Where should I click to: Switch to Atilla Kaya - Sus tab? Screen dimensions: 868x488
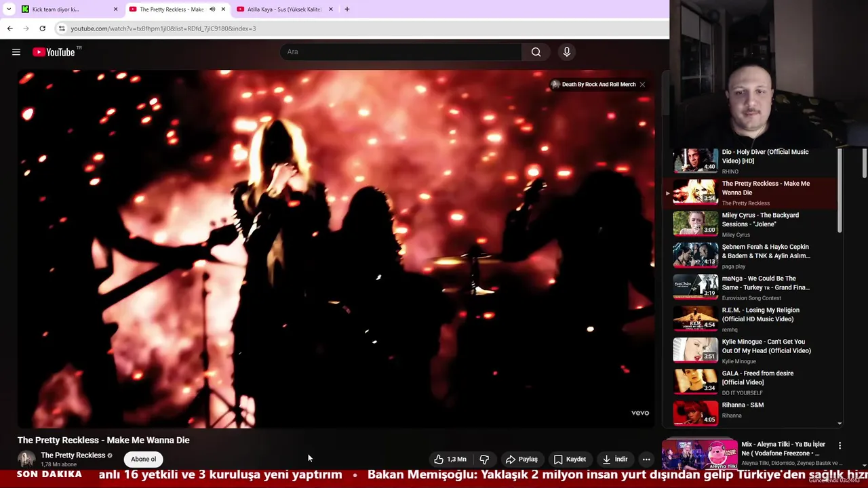click(x=284, y=9)
